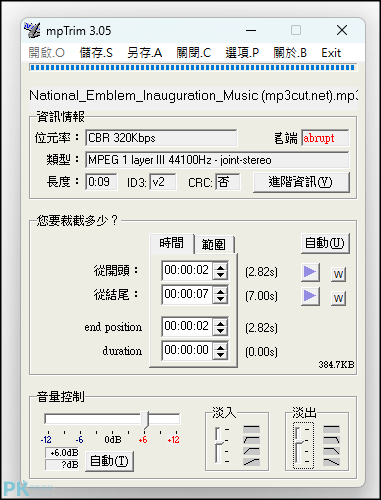Select the medium fade-out curve icon
Image resolution: width=381 pixels, height=500 pixels.
[331, 451]
